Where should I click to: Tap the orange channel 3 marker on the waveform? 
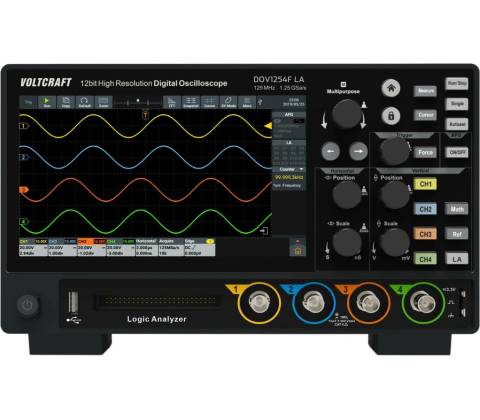coord(24,190)
